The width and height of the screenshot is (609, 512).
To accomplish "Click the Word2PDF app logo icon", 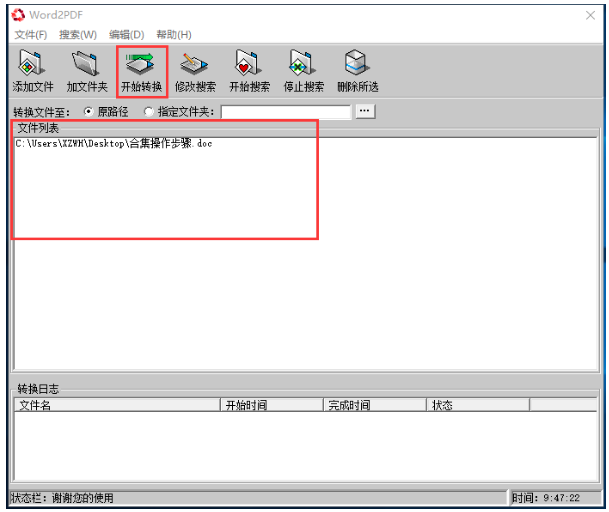I will [x=18, y=15].
